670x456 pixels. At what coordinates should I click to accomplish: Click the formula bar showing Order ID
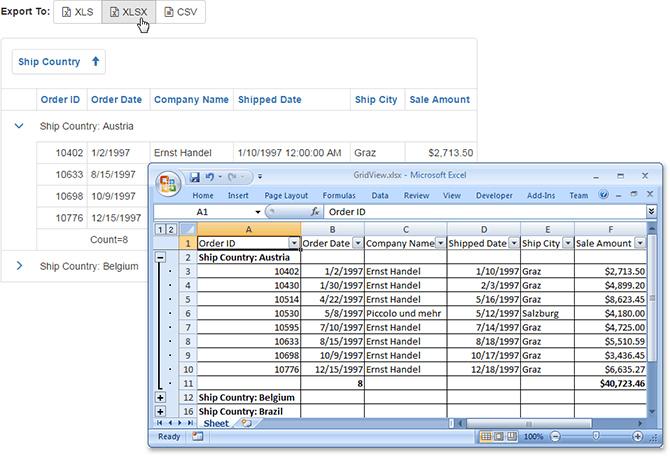click(x=485, y=212)
